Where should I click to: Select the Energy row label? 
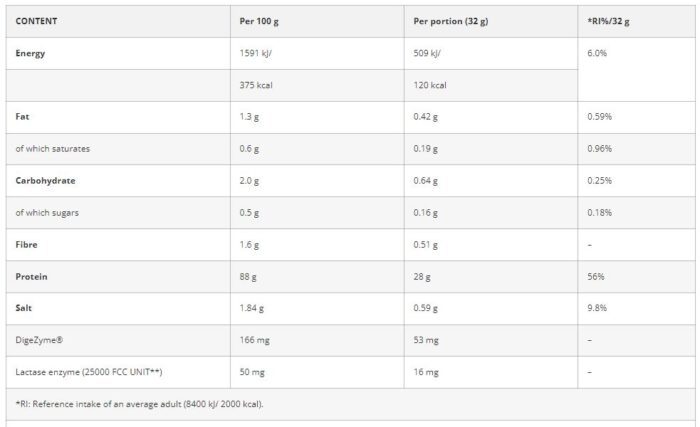pos(31,53)
